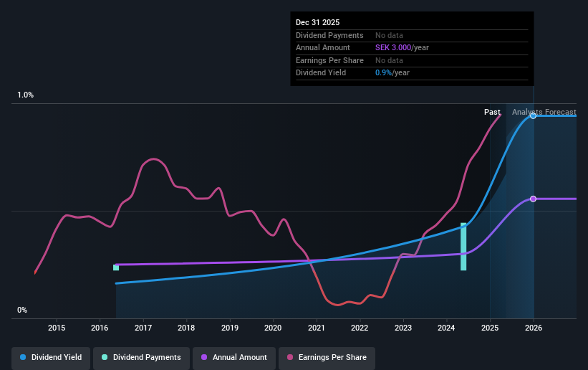The image size is (588, 370).
Task: Click the teal Dividend Payments legend dot
Action: pos(105,357)
